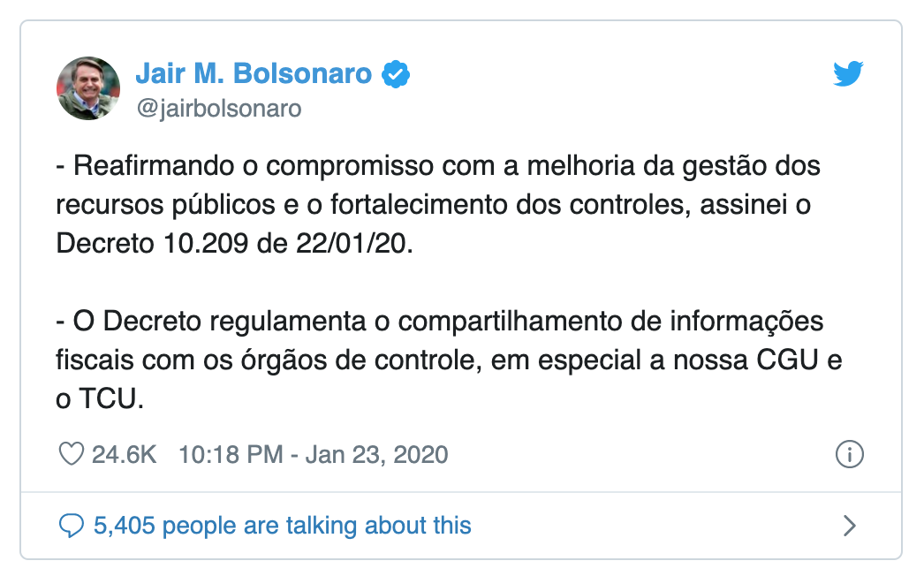The height and width of the screenshot is (576, 924).
Task: Click the Jan 23, 2020 date
Action: pyautogui.click(x=382, y=455)
